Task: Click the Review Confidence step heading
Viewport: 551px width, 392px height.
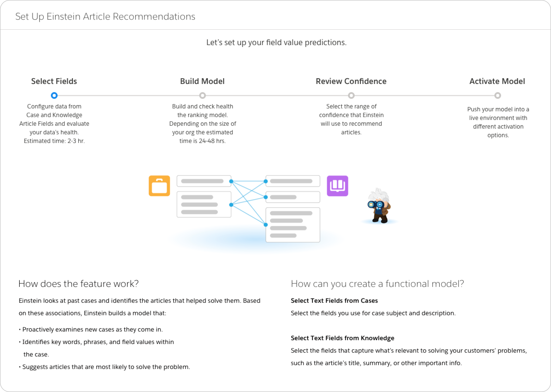Action: pos(351,81)
